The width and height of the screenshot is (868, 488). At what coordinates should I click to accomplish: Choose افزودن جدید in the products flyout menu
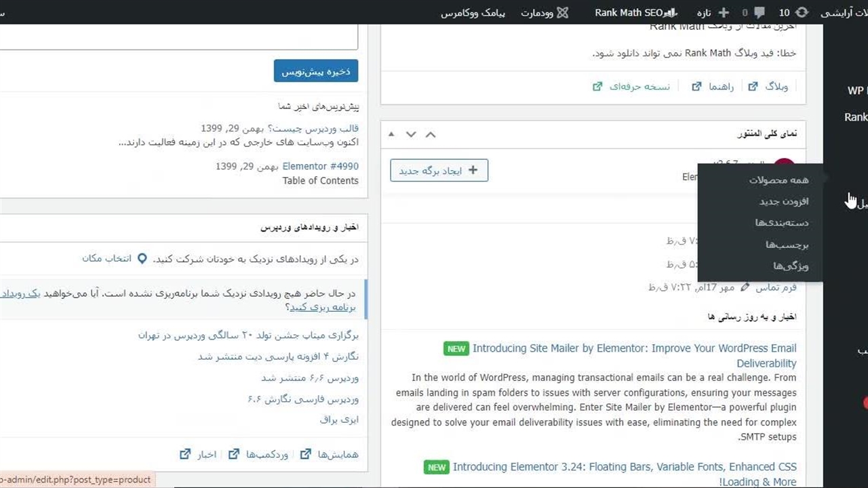[784, 201]
